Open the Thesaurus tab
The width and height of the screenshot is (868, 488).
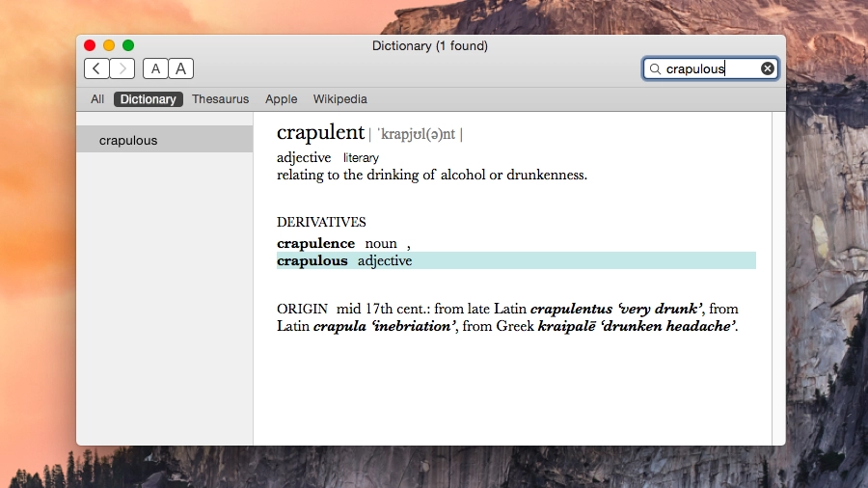[x=220, y=99]
